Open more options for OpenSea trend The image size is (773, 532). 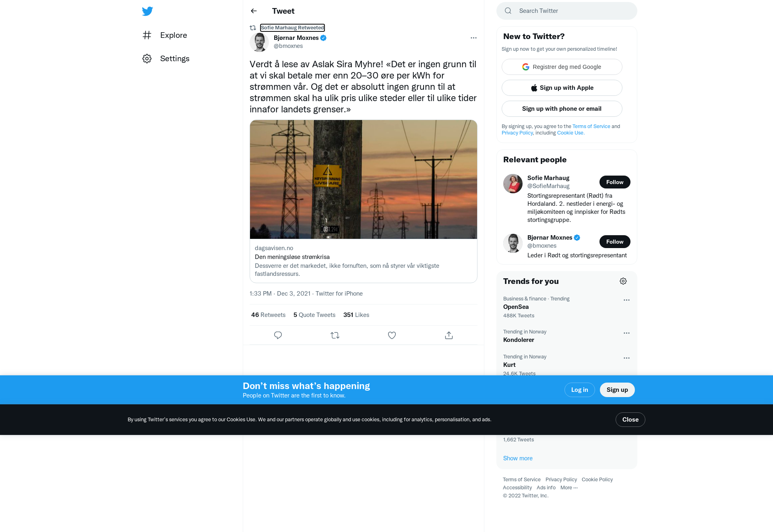626,300
